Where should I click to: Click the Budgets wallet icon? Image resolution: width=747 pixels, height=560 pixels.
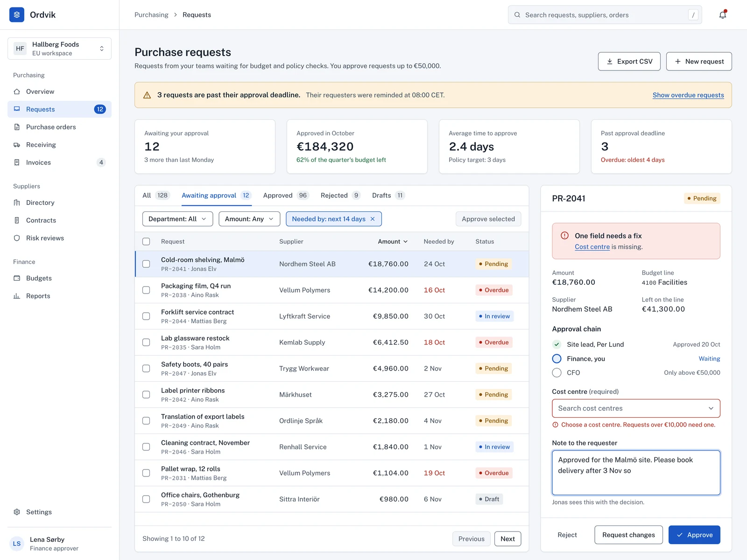[x=17, y=278]
